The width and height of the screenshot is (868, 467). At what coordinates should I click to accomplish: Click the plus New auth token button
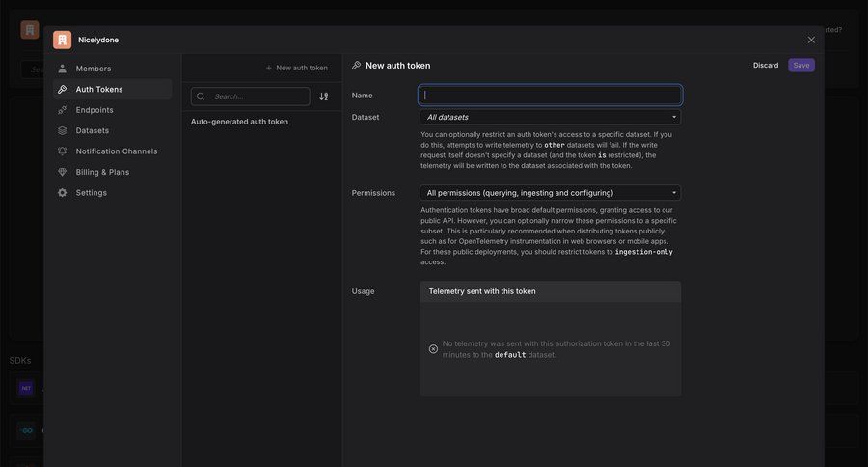point(297,68)
